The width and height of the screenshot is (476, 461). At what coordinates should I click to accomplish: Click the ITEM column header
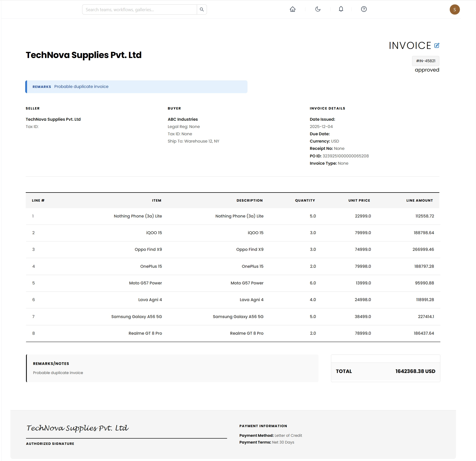(157, 201)
